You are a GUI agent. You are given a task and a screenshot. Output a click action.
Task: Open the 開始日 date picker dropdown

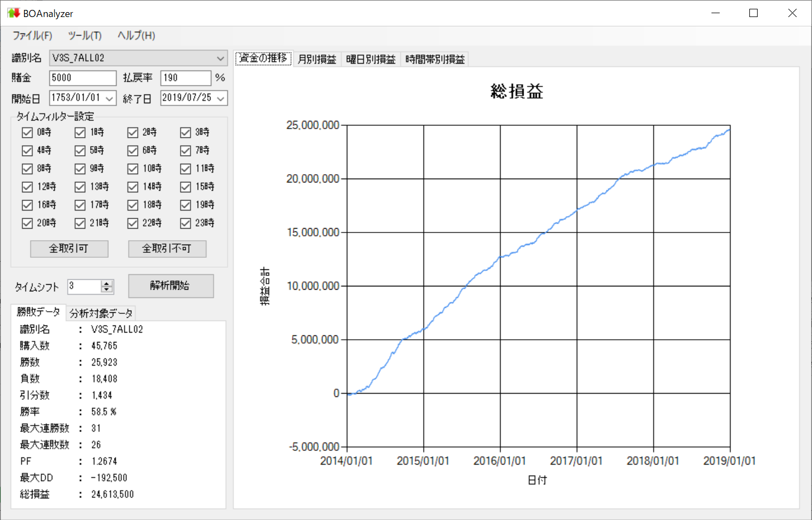[110, 98]
